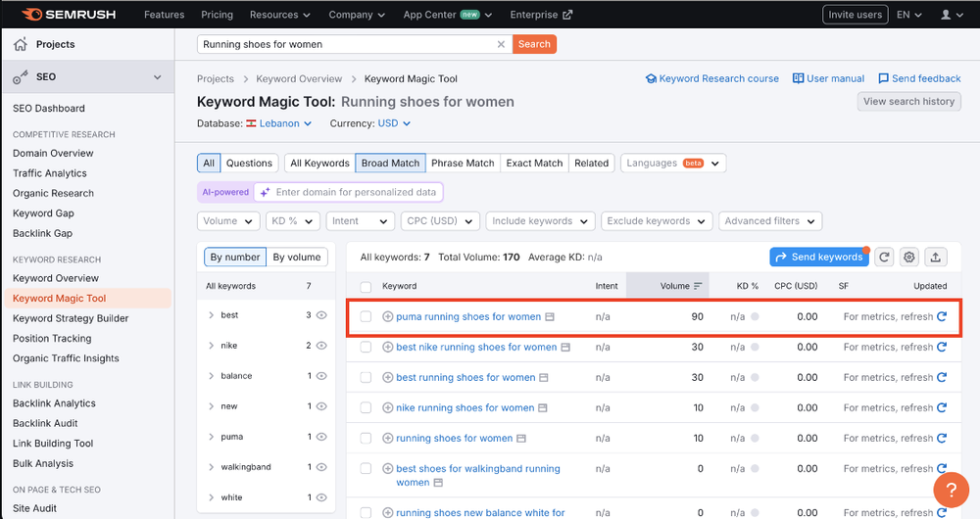Open the Languages beta dropdown
The height and width of the screenshot is (519, 980).
[x=673, y=163]
